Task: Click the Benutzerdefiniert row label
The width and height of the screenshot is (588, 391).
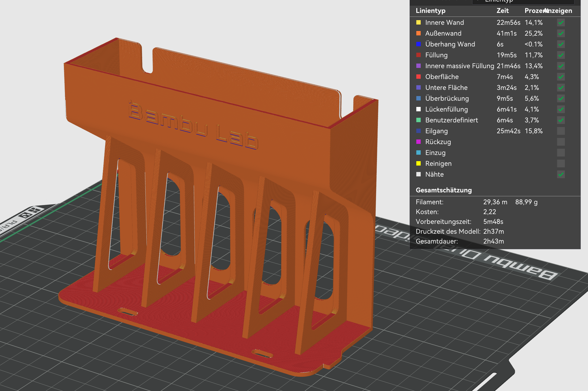Action: coord(451,120)
